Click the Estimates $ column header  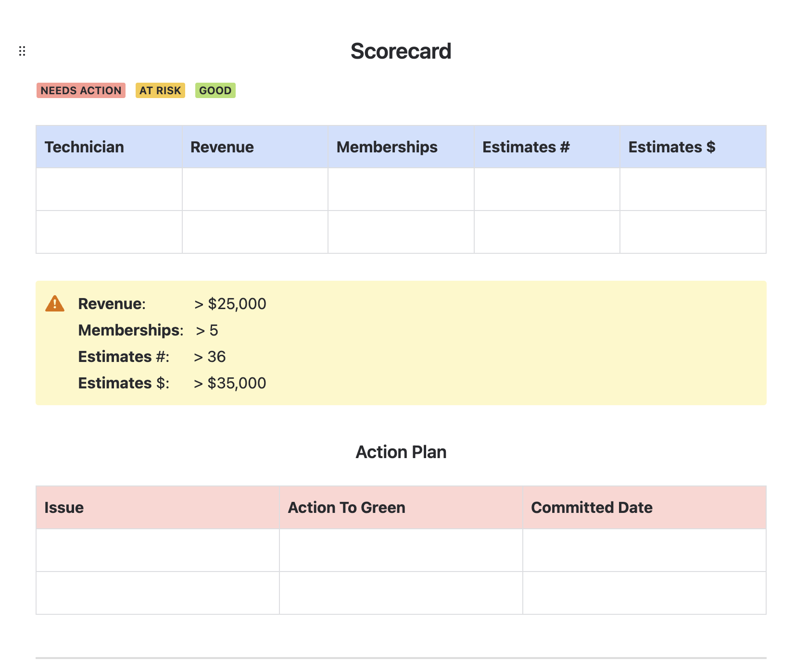[x=671, y=147]
